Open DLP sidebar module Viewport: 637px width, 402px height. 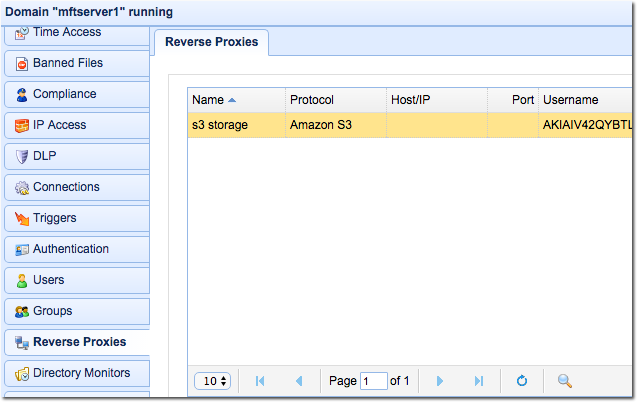point(77,156)
